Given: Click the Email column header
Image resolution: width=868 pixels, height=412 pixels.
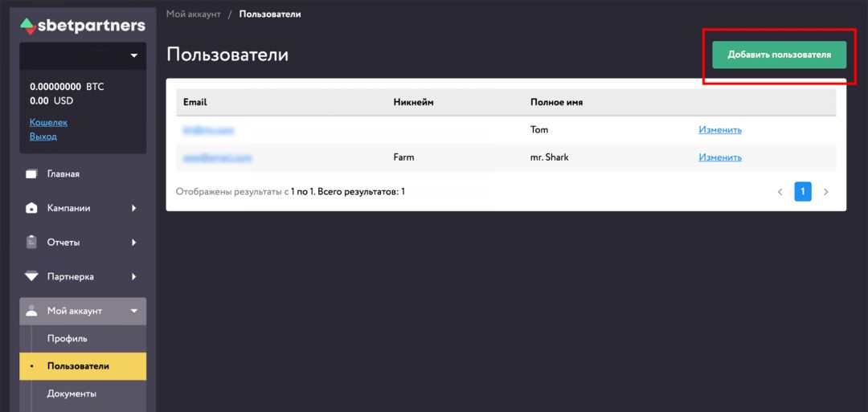Looking at the screenshot, I should 194,102.
